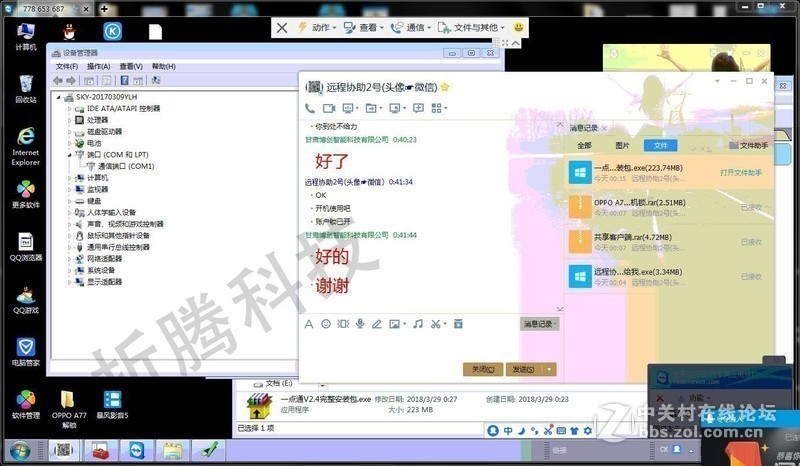Expand the IDE ATA/ATAPI 控制器 node
800x466 pixels.
pyautogui.click(x=70, y=109)
